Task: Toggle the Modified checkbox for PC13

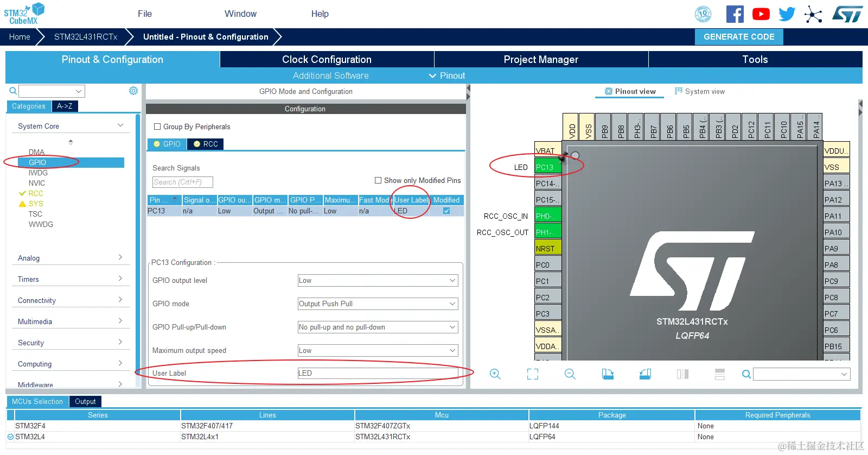Action: [446, 211]
